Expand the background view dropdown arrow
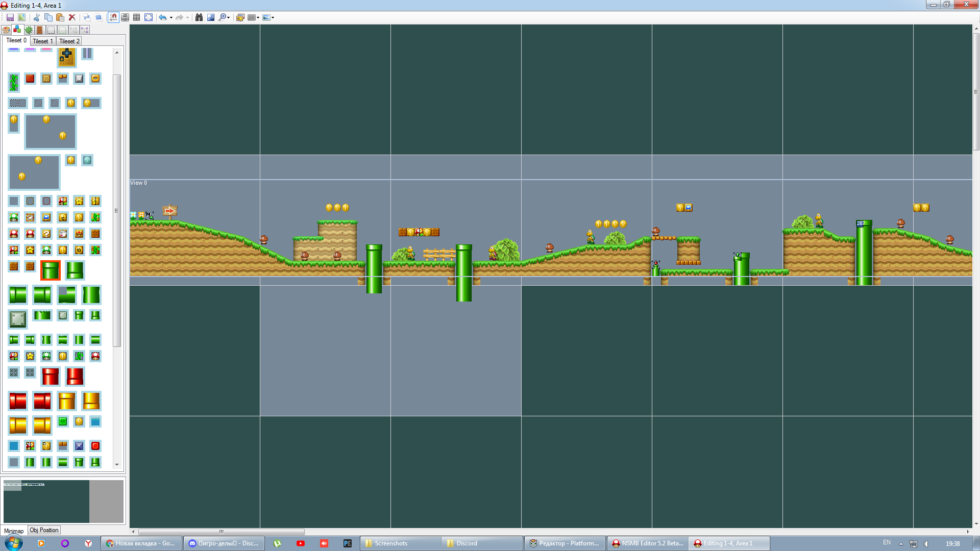 coord(273,18)
